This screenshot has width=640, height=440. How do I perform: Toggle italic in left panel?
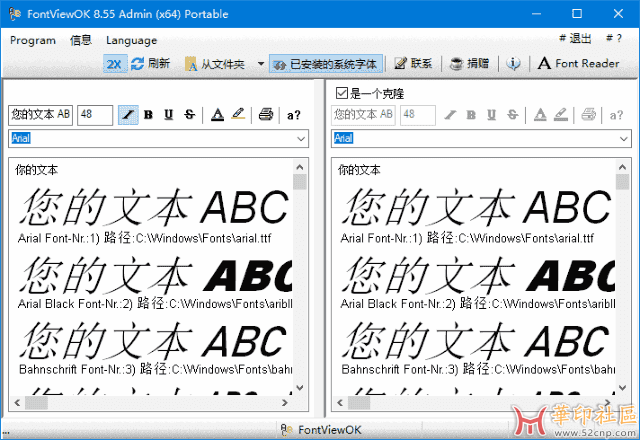click(x=128, y=114)
